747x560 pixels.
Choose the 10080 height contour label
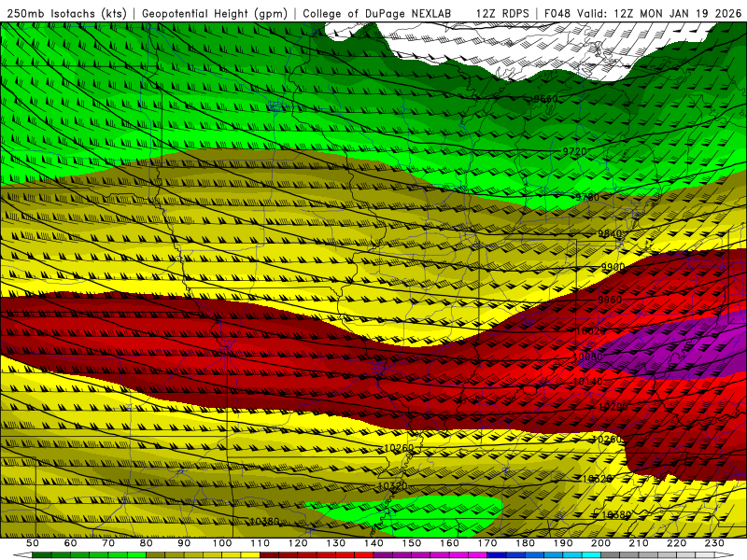[587, 357]
